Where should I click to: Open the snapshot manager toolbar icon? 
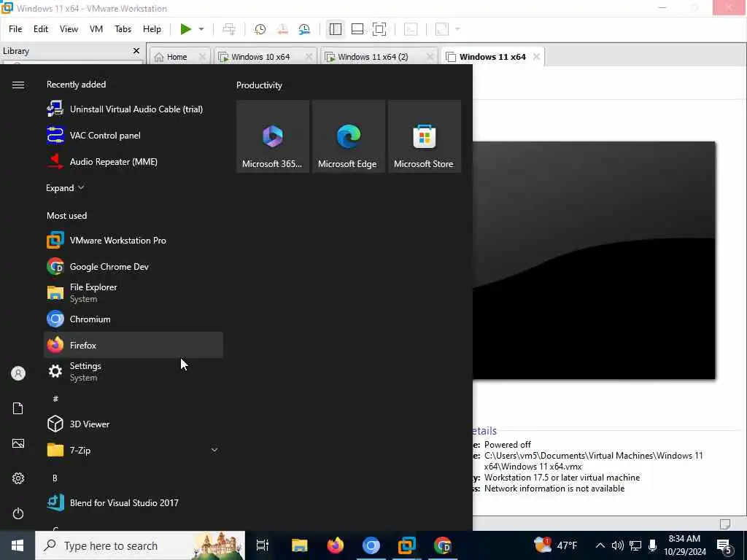(x=304, y=29)
